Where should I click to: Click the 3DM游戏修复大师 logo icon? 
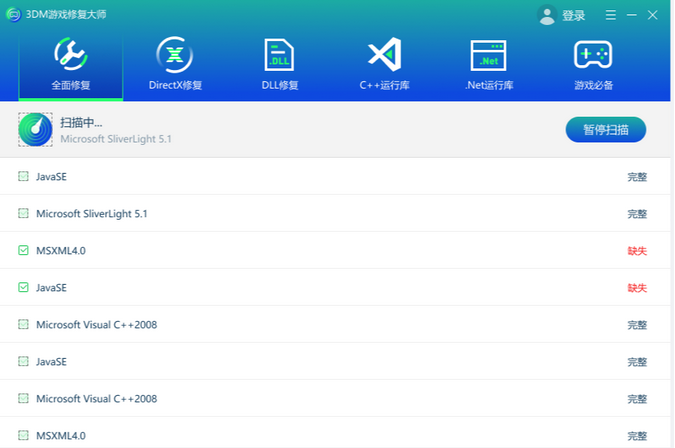14,15
